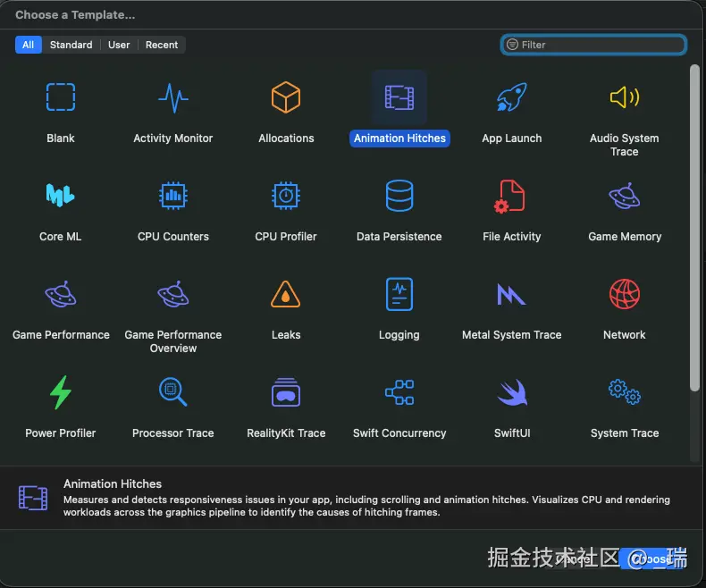Select the Animation Hitches filmstrip icon
Screen dimensions: 706x588
coord(399,97)
